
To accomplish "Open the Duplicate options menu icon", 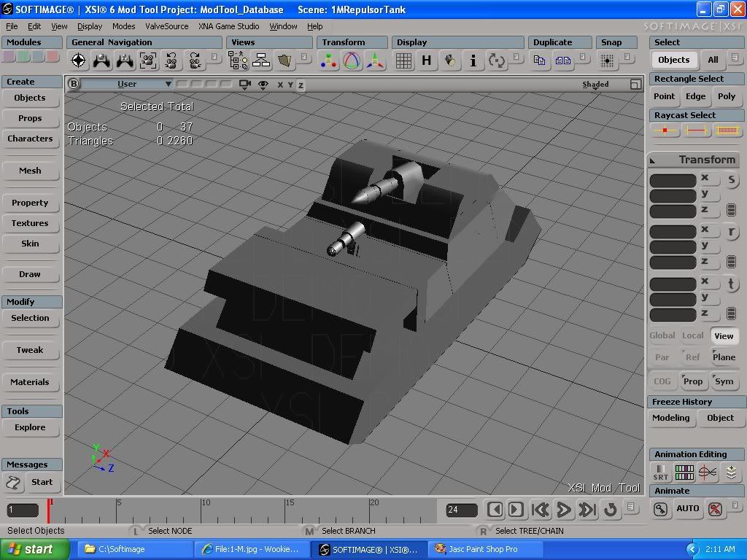I will pos(583,57).
